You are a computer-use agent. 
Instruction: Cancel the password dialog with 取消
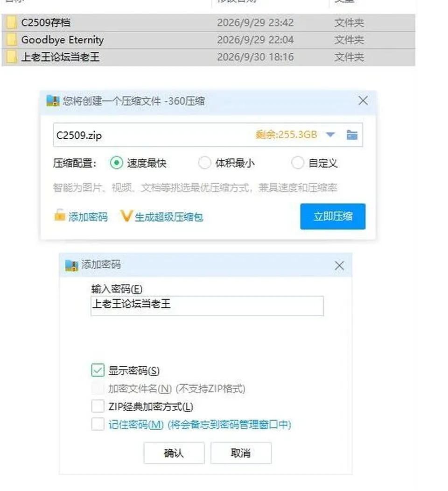pos(241,453)
